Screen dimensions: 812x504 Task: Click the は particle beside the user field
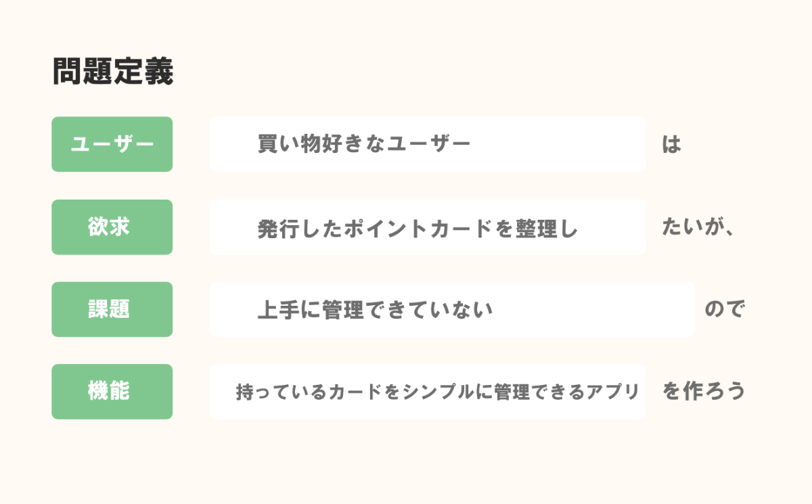[671, 145]
